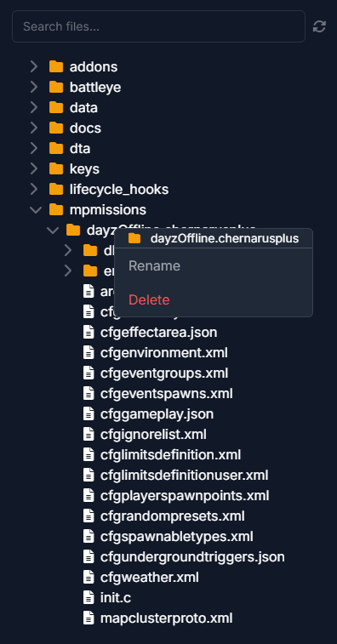
Task: Click file icon beside init.c
Action: (x=89, y=598)
